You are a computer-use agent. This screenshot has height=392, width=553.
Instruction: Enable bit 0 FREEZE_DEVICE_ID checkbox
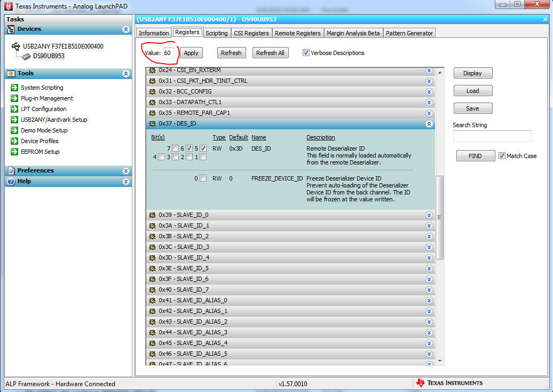tap(203, 178)
